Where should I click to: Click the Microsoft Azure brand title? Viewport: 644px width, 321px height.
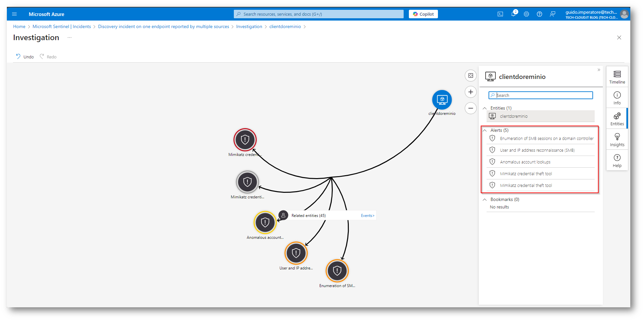(x=46, y=14)
